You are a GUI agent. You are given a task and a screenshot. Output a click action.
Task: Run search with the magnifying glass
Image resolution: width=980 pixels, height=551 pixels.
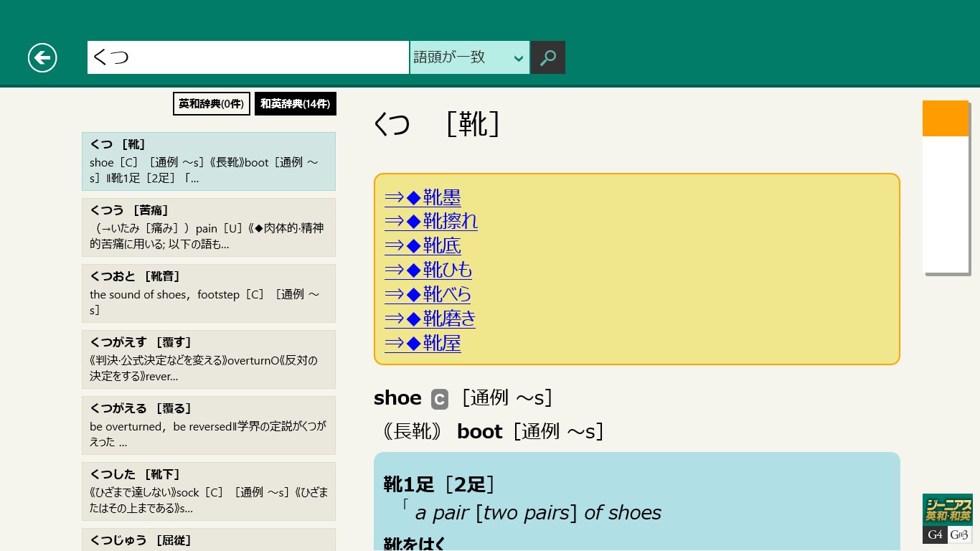[548, 57]
